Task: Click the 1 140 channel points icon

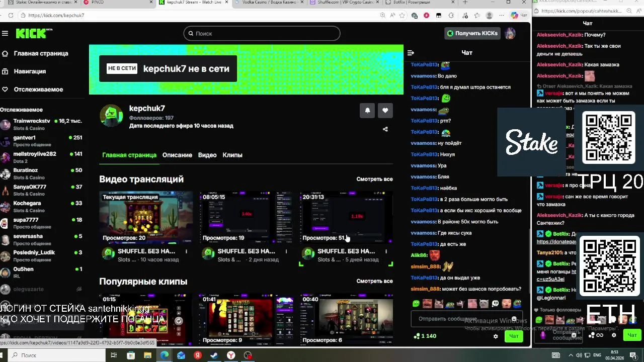Action: [416, 336]
